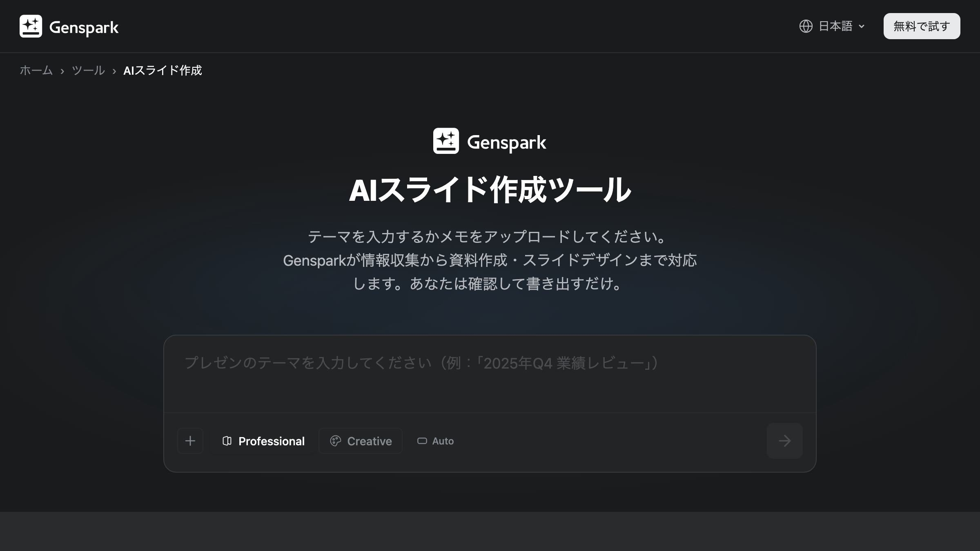Click the globe language icon
The width and height of the screenshot is (980, 551).
point(806,26)
